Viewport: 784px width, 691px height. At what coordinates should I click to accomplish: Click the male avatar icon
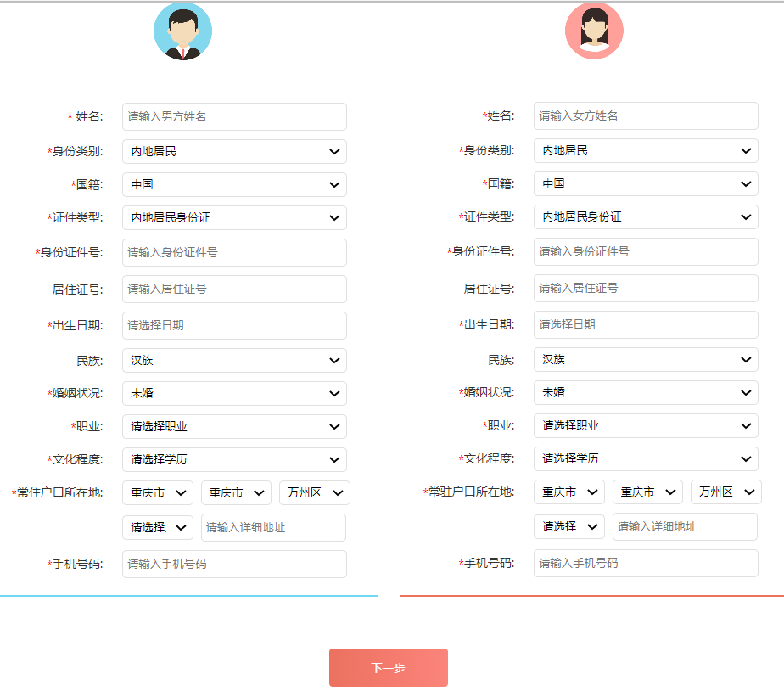[182, 31]
